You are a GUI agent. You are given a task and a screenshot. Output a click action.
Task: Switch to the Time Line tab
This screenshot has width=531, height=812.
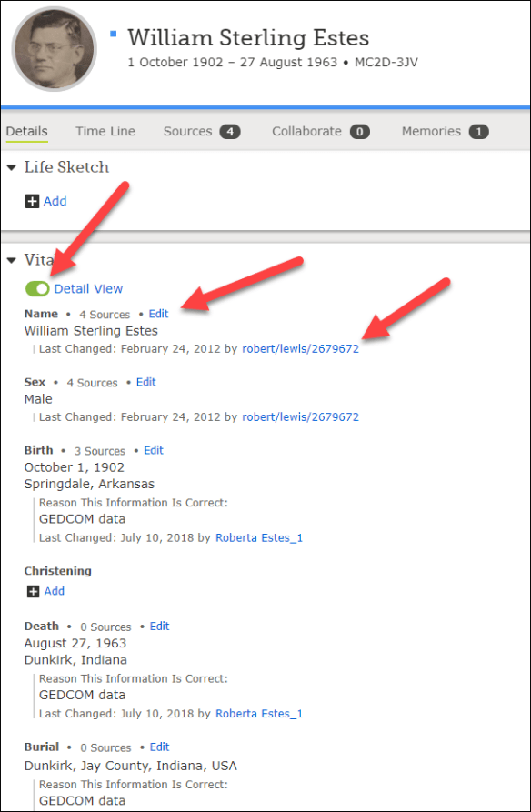(x=105, y=132)
